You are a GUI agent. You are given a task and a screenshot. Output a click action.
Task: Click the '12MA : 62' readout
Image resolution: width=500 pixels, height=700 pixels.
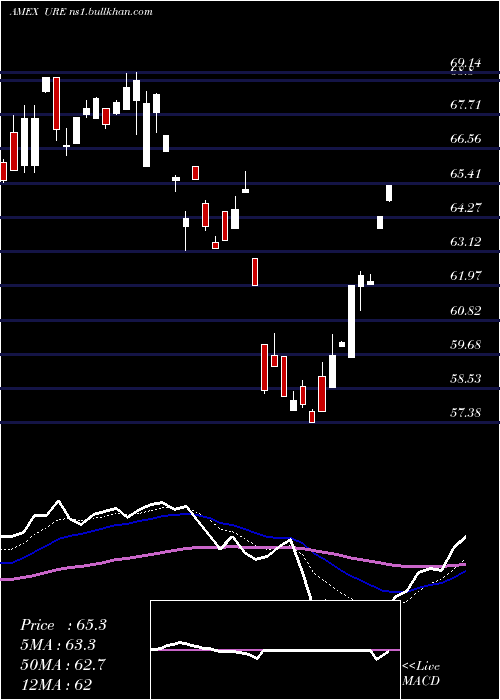(x=56, y=685)
